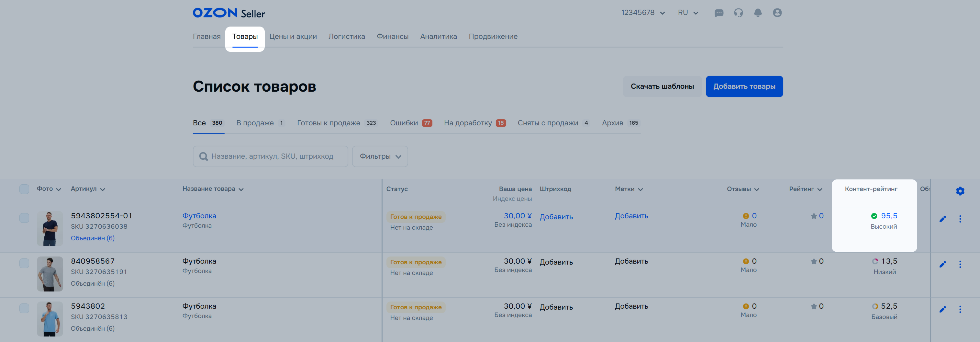The width and height of the screenshot is (980, 342).
Task: Open the account 12345678 dropdown
Action: tap(643, 13)
